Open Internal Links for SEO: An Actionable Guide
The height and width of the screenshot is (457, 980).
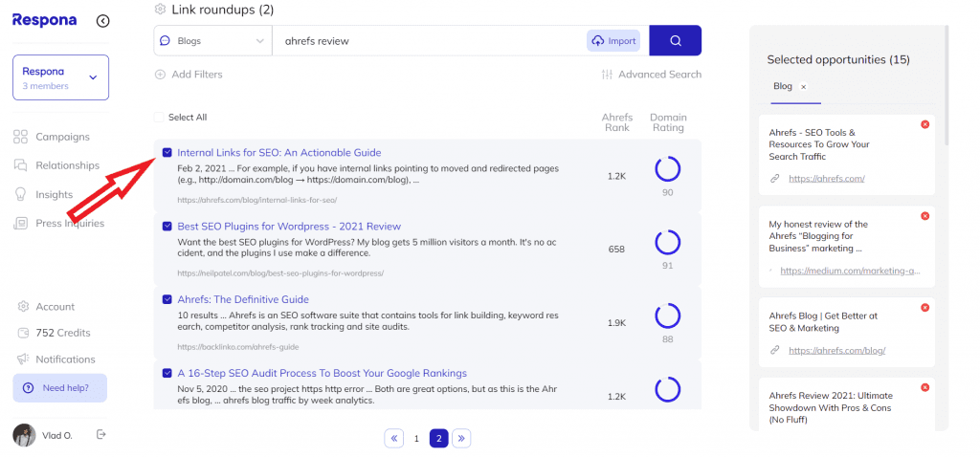click(x=279, y=152)
